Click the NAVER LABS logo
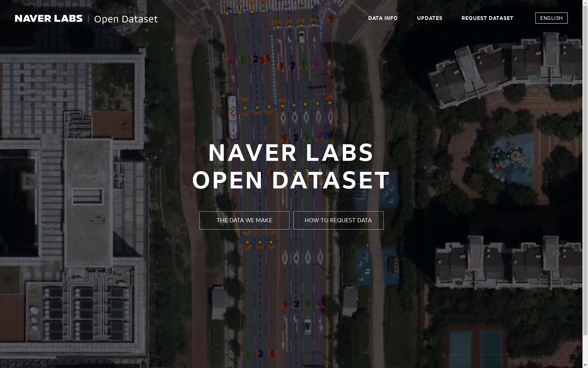Screen dimensions: 588x368 (x=49, y=18)
